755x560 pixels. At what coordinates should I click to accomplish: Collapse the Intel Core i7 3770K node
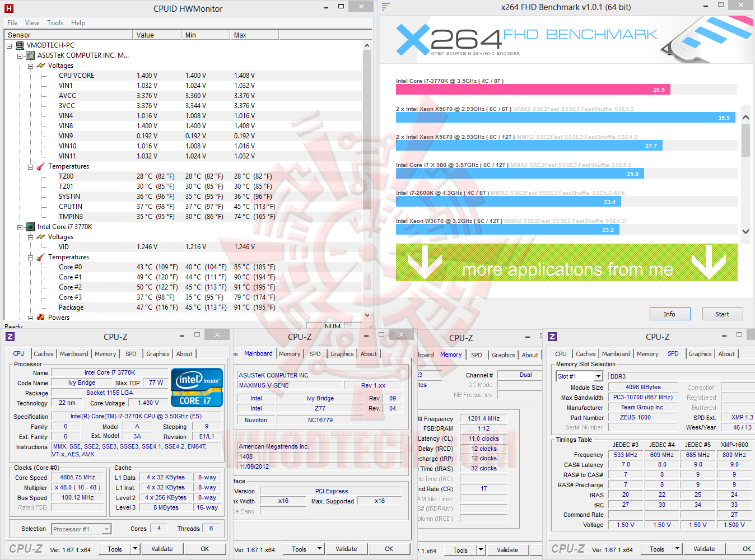point(20,227)
